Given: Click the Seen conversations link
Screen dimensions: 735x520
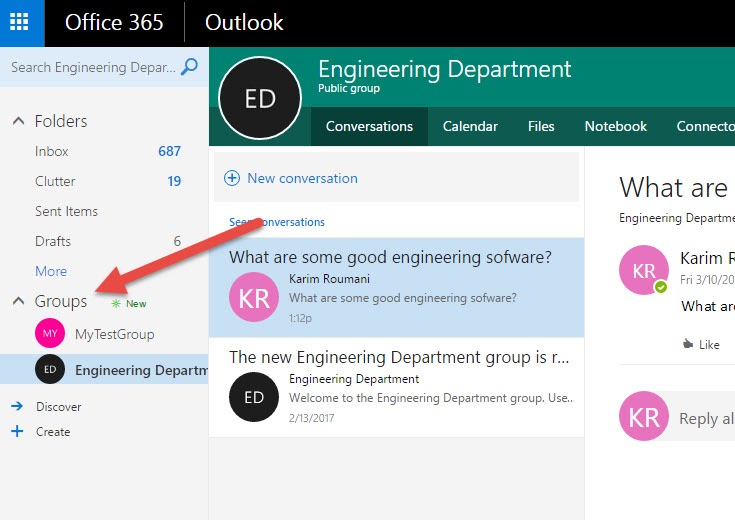Looking at the screenshot, I should 277,222.
